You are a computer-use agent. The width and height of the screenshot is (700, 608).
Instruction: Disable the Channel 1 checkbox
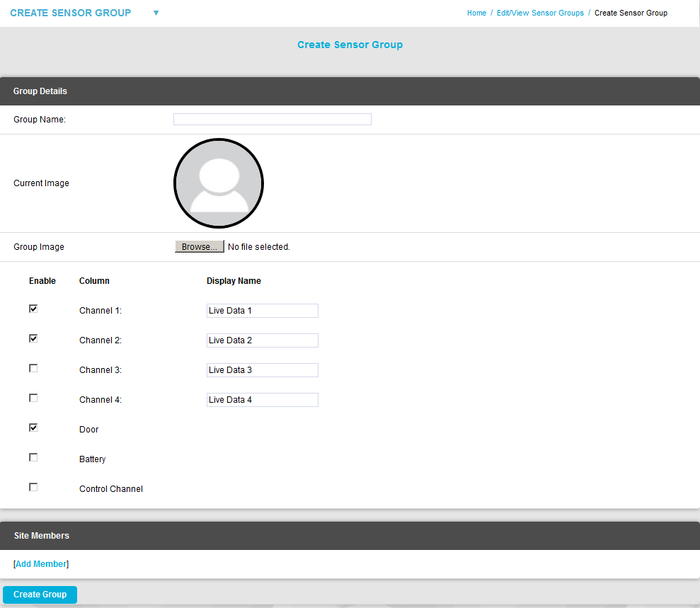point(33,309)
